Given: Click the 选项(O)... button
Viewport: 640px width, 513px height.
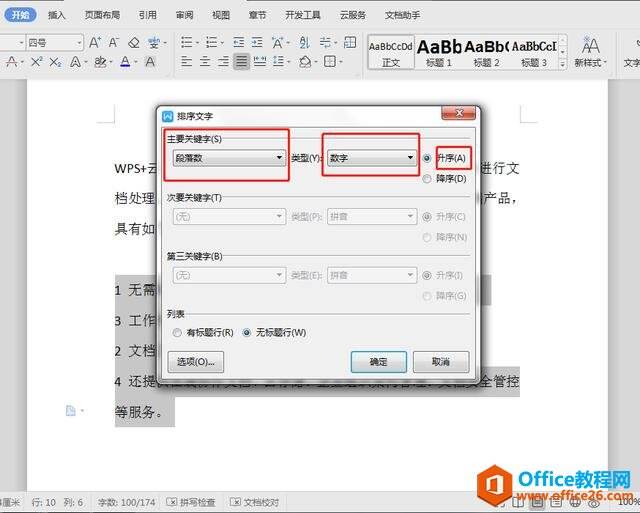Looking at the screenshot, I should pos(196,362).
